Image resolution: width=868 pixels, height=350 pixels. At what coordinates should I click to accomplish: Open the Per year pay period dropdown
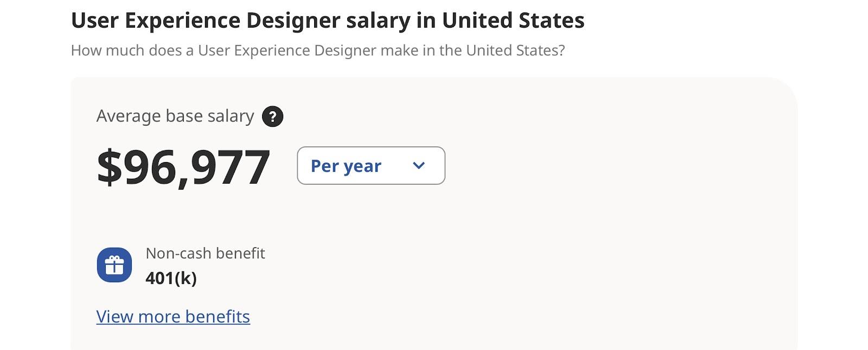pos(371,166)
